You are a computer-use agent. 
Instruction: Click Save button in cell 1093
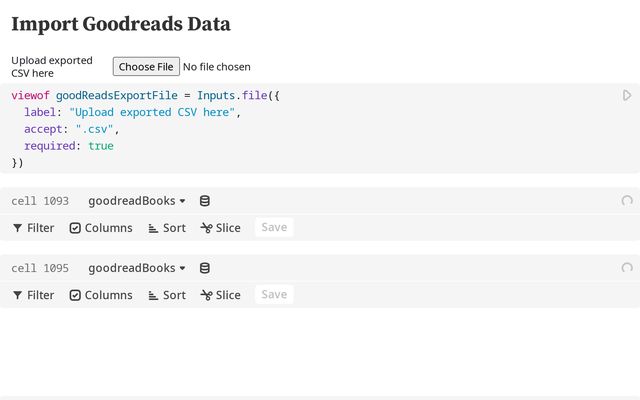(274, 228)
